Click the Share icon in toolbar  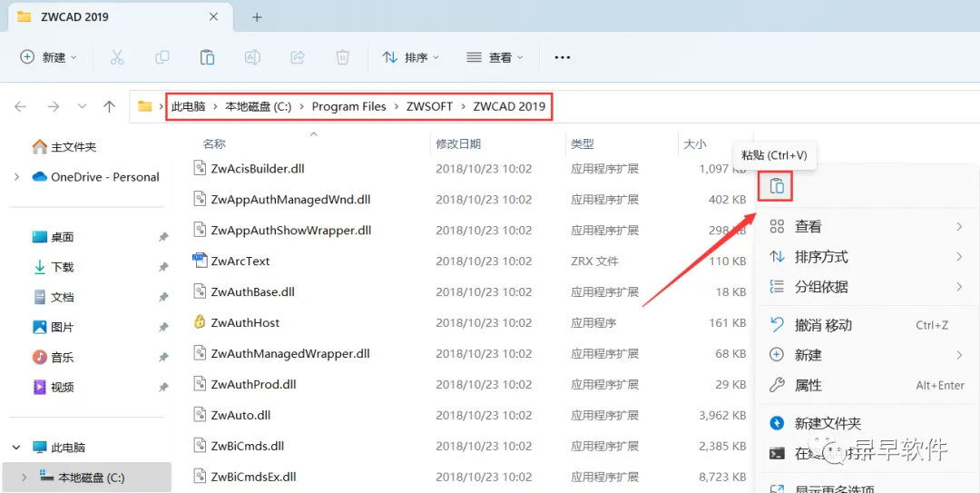point(298,57)
